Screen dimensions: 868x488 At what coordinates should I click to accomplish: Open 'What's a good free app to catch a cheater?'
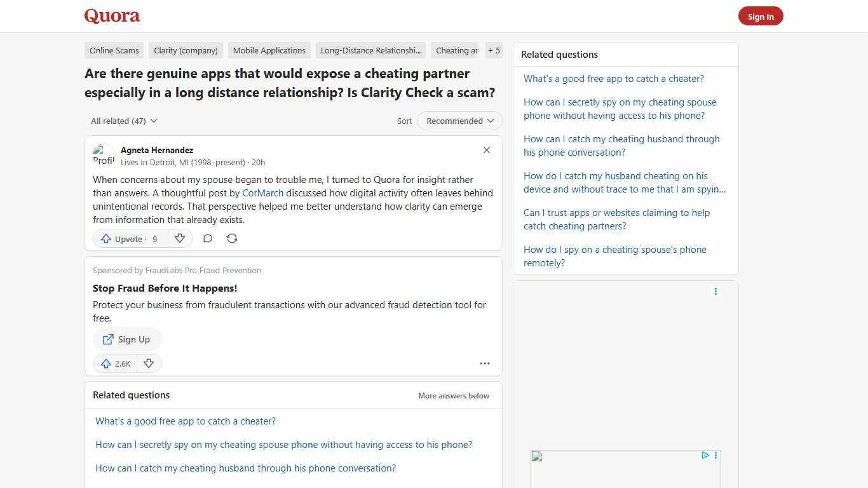tap(614, 78)
